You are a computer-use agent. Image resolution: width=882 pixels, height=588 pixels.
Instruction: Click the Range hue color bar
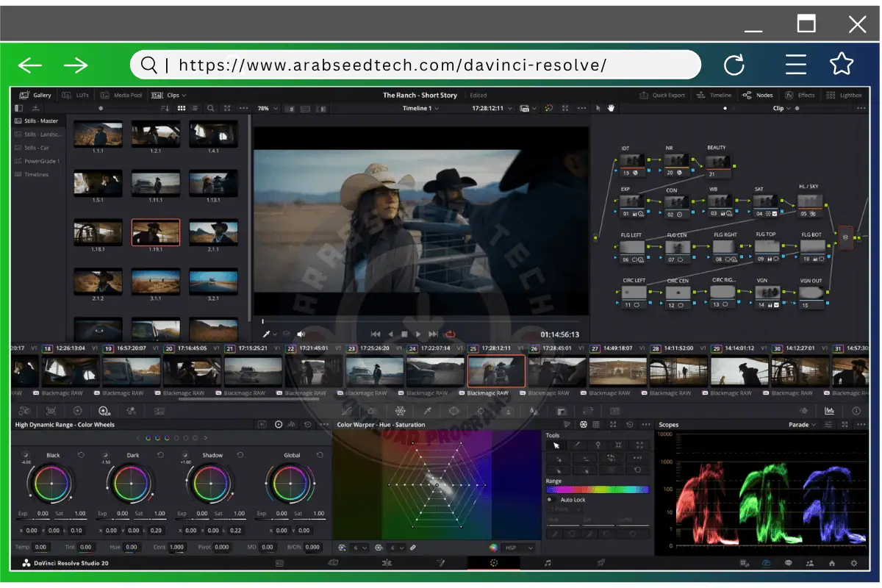point(597,490)
